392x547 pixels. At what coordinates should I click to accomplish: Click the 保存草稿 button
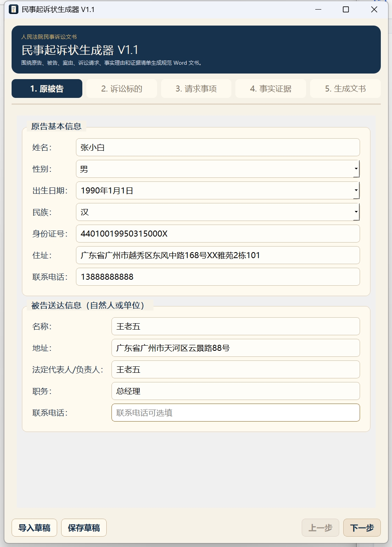tap(84, 528)
